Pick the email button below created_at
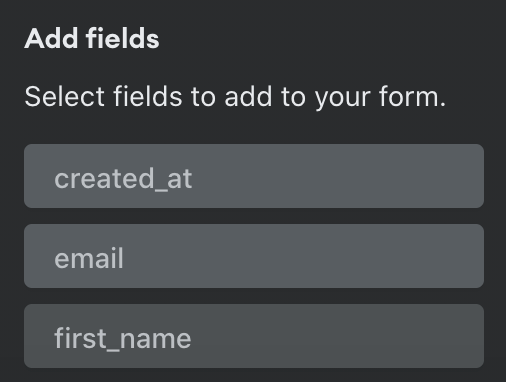Image resolution: width=506 pixels, height=382 pixels. pyautogui.click(x=254, y=256)
